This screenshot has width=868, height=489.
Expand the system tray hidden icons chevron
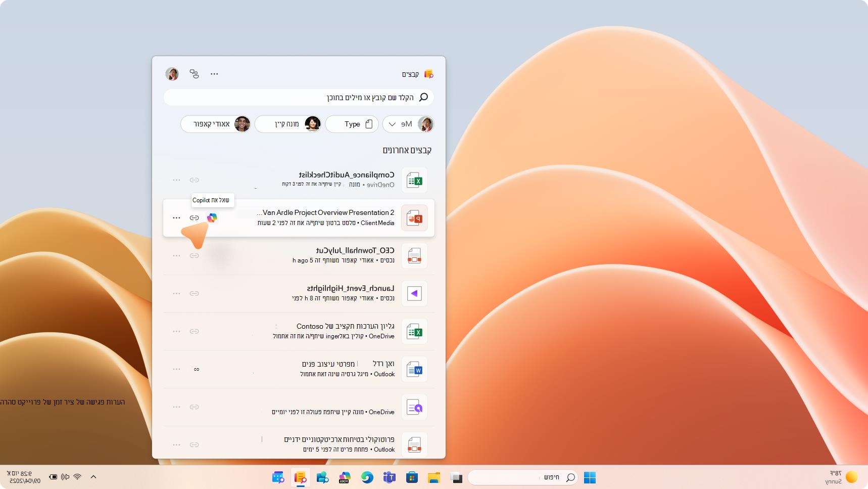(x=93, y=477)
